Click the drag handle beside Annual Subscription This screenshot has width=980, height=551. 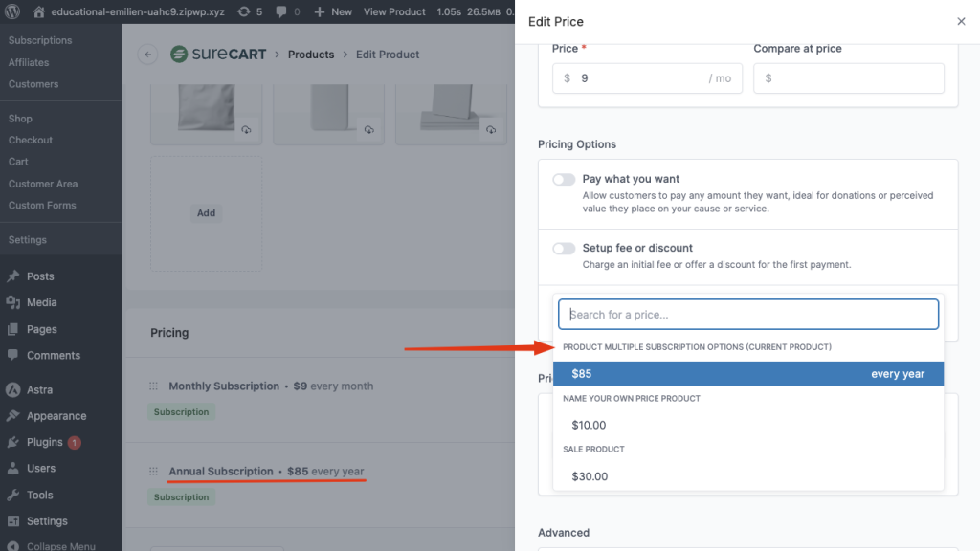click(153, 472)
